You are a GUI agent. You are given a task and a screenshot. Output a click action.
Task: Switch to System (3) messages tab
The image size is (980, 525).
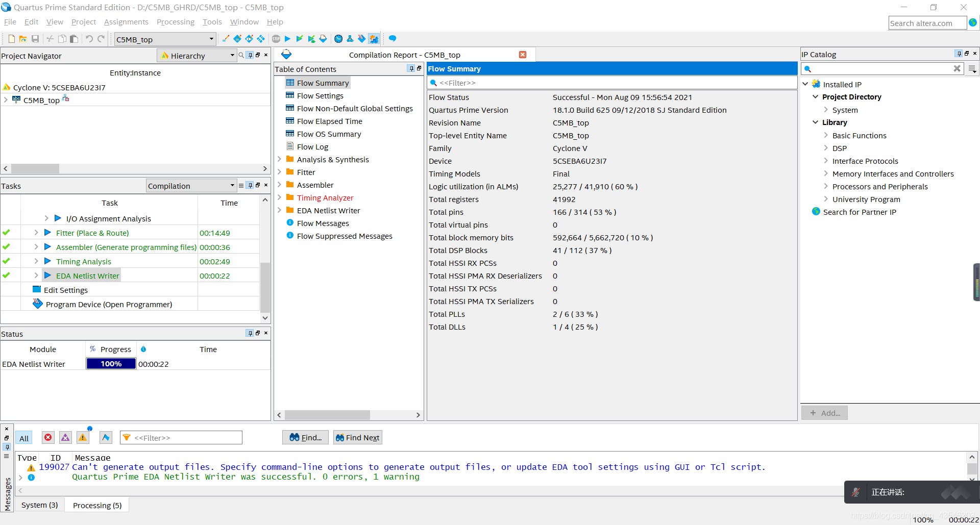coord(40,505)
